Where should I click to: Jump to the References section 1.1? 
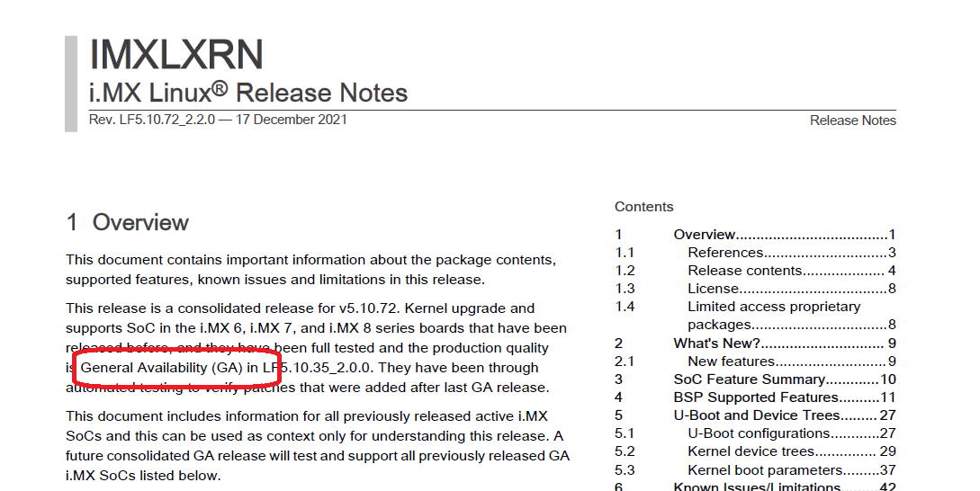[726, 253]
